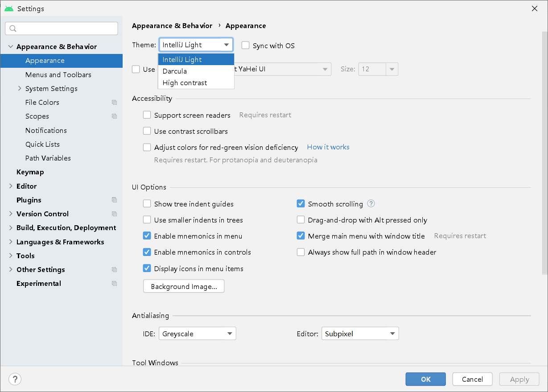The width and height of the screenshot is (548, 392).
Task: Disable Smooth scrolling checkbox
Action: [x=301, y=204]
